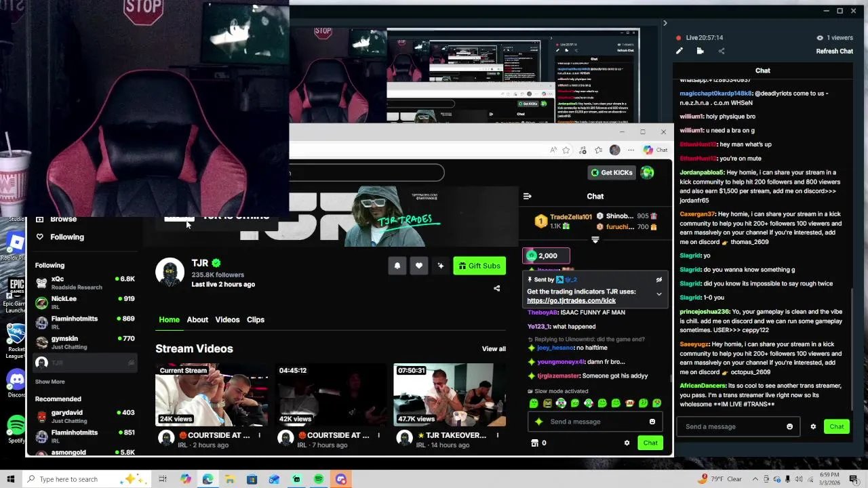Open the 07:50:31 video thumbnail
The height and width of the screenshot is (488, 868).
click(x=450, y=395)
